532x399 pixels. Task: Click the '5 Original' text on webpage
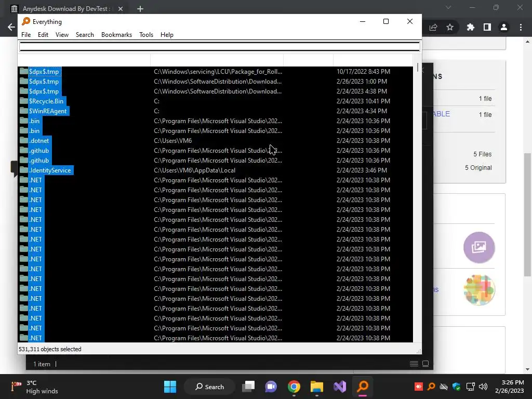tap(478, 168)
